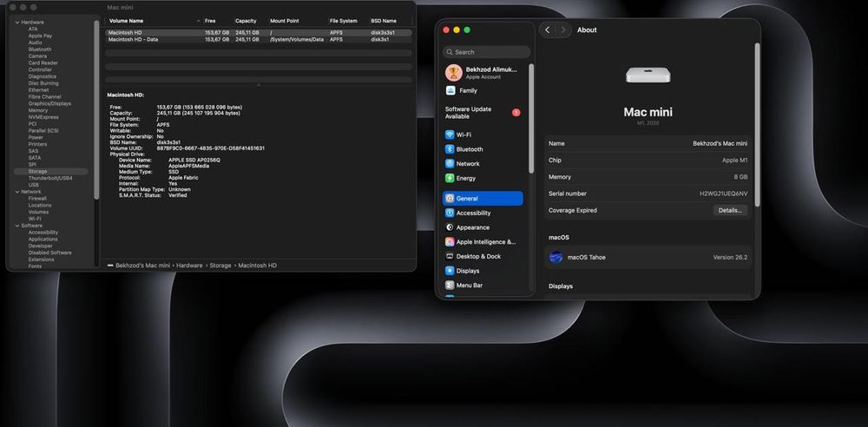Image resolution: width=868 pixels, height=427 pixels.
Task: Open Family sharing icon in sidebar
Action: pyautogui.click(x=450, y=90)
